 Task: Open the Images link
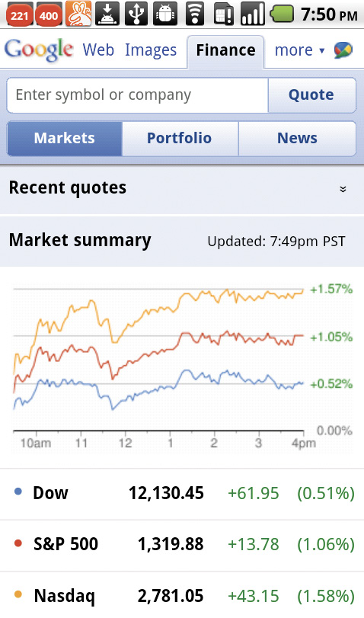pyautogui.click(x=151, y=50)
